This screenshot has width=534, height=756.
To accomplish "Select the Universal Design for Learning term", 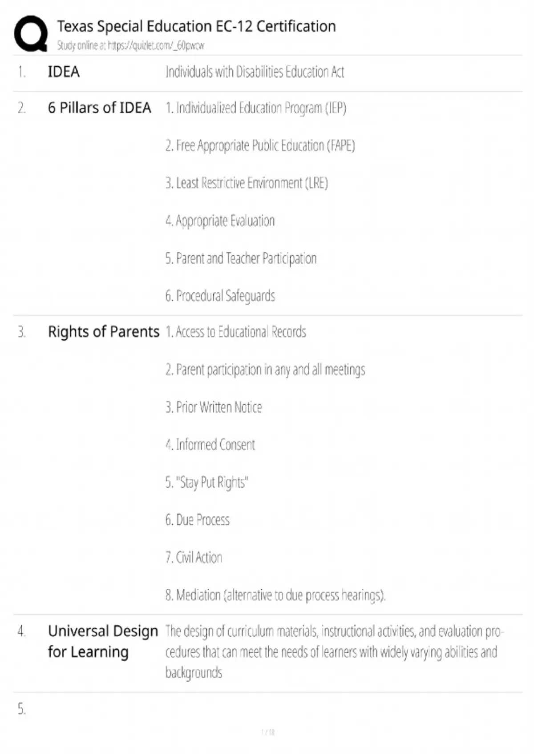I will [103, 641].
